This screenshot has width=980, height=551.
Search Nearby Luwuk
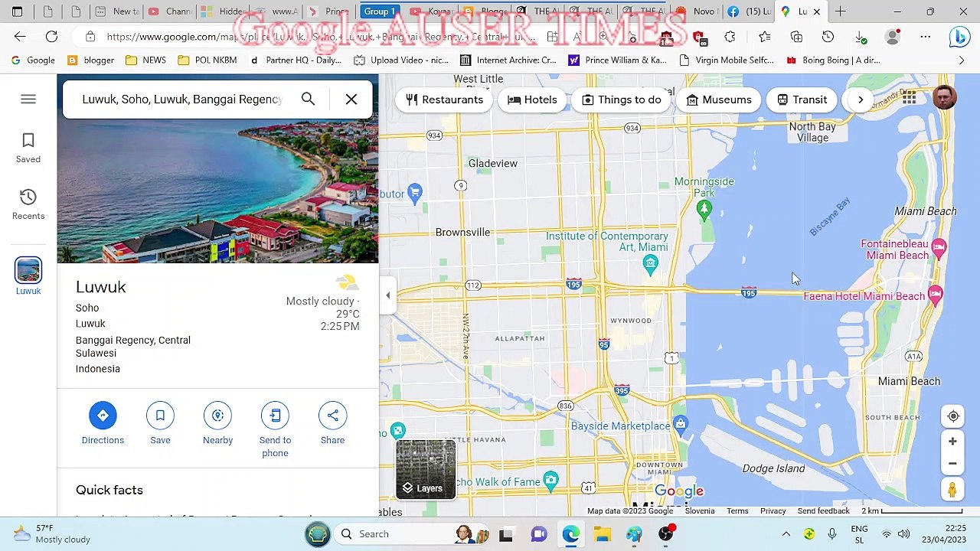(217, 423)
